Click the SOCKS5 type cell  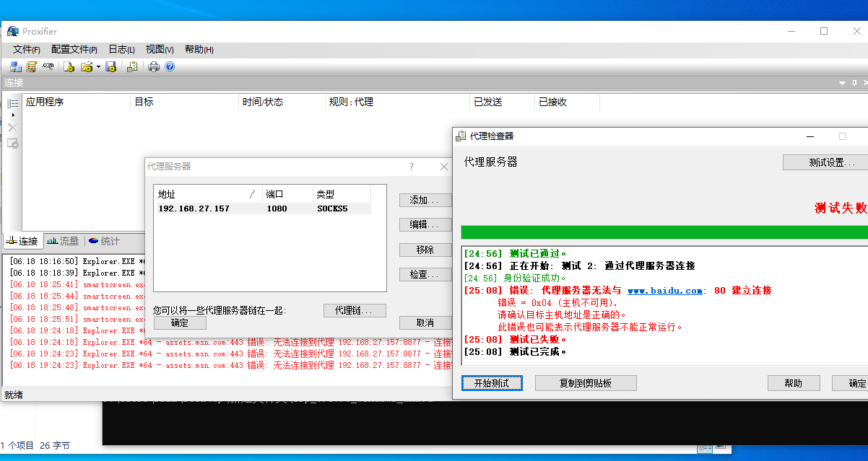(x=332, y=208)
